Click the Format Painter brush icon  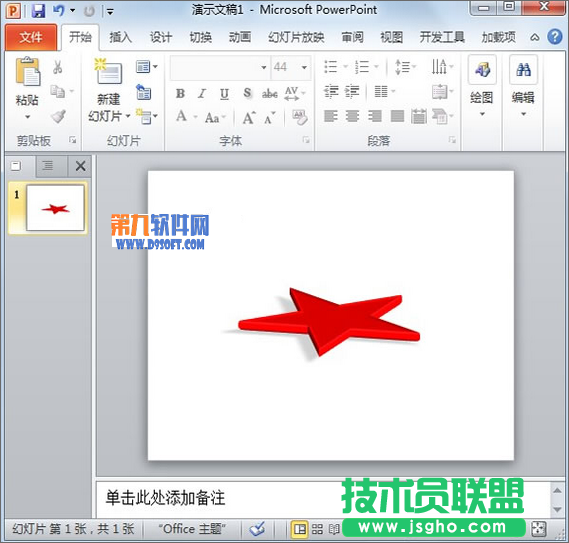(58, 116)
